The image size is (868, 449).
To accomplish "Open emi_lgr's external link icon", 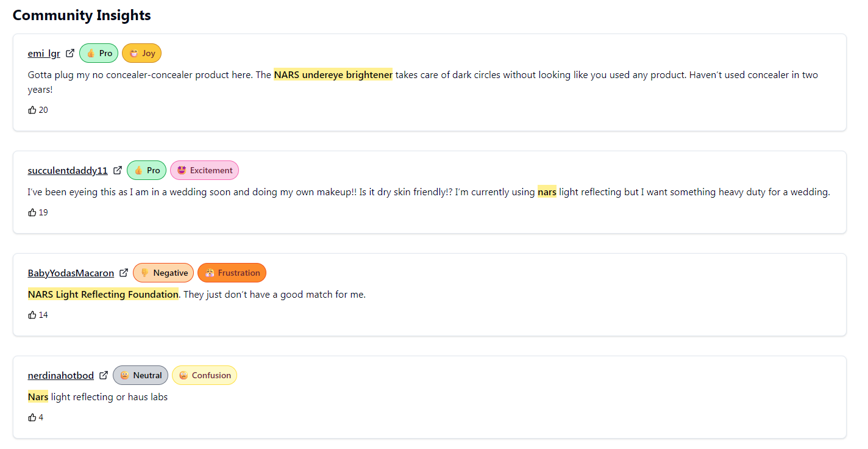I will pos(70,53).
